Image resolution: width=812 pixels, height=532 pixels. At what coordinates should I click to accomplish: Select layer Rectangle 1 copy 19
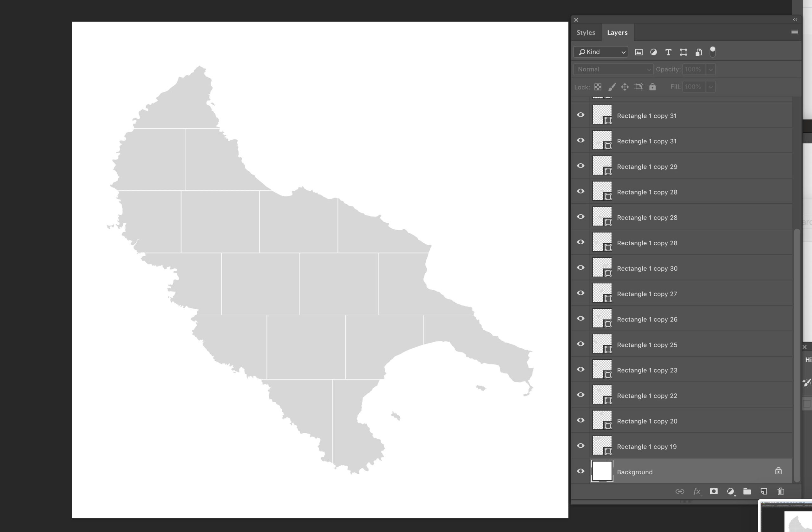tap(646, 447)
